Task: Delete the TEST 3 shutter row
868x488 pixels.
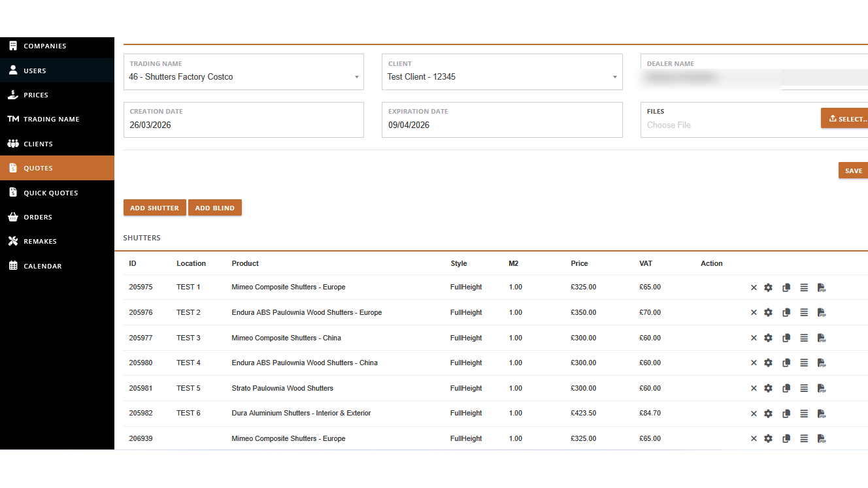Action: pos(754,338)
